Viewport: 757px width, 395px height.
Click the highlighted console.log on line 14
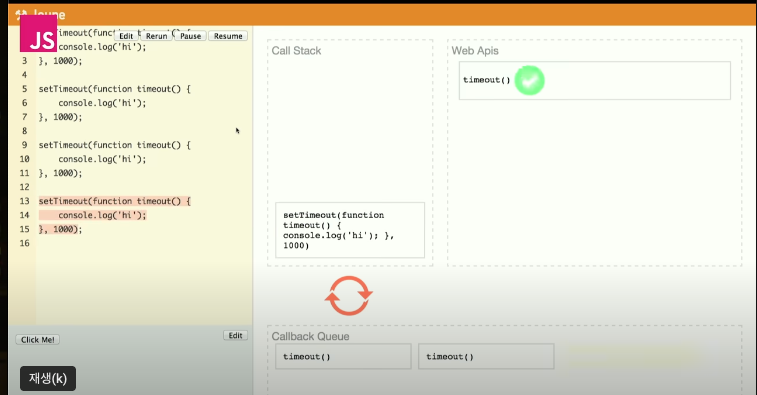(x=102, y=215)
